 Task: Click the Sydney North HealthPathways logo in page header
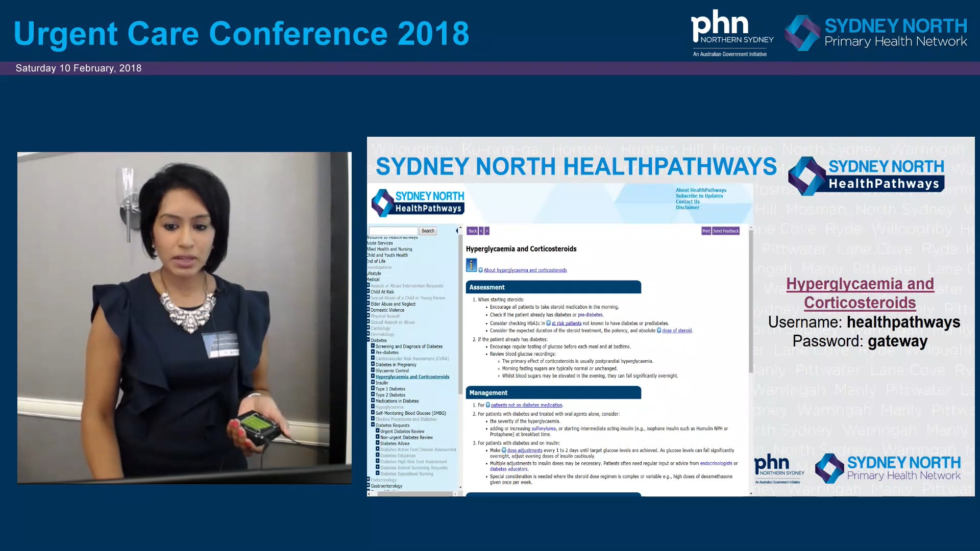click(417, 202)
